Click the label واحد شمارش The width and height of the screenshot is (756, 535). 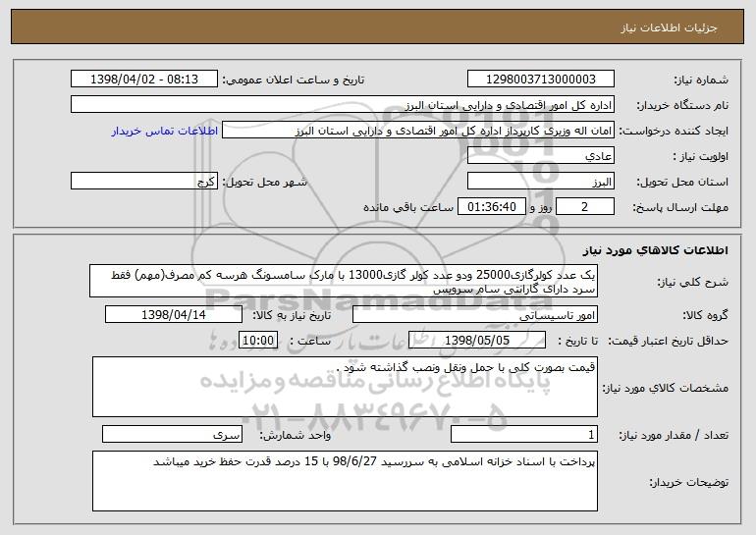(x=296, y=435)
